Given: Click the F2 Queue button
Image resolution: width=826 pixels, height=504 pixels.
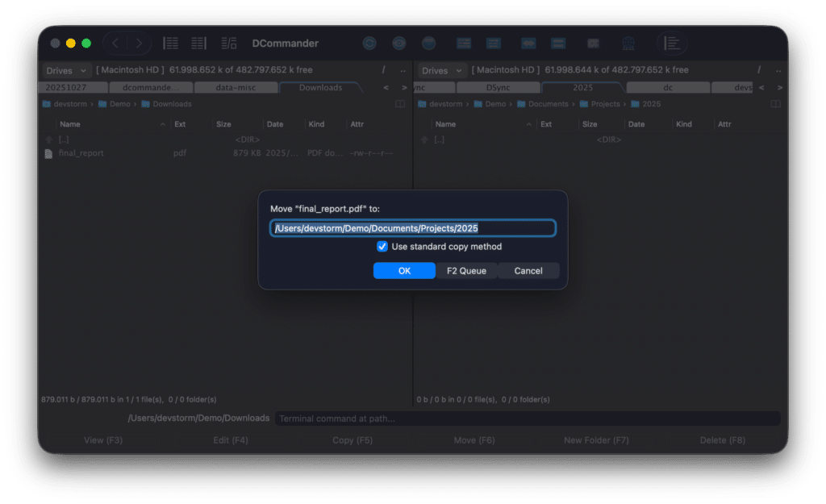Looking at the screenshot, I should click(x=466, y=271).
